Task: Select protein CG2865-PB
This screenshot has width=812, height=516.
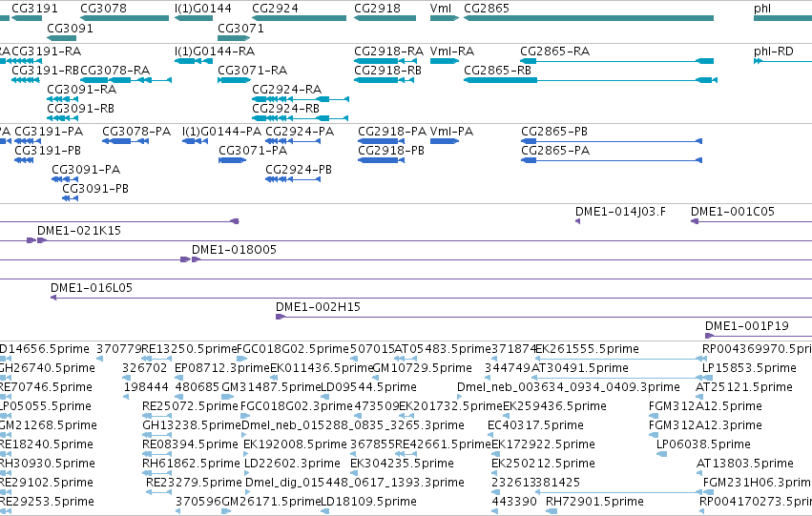Action: point(612,141)
